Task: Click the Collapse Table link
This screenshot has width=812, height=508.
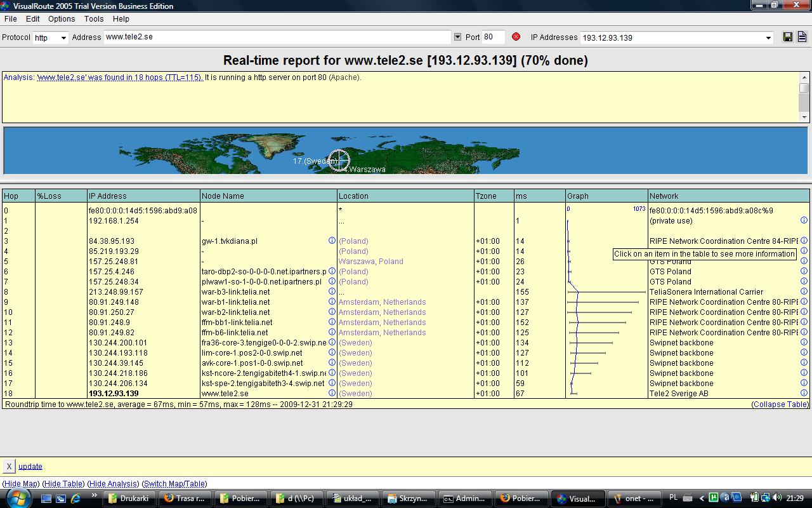Action: tap(780, 404)
